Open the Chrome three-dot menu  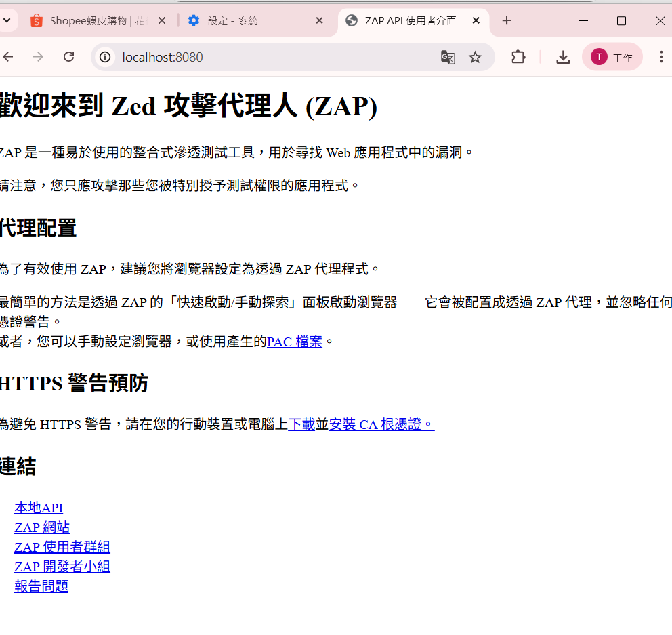point(661,57)
